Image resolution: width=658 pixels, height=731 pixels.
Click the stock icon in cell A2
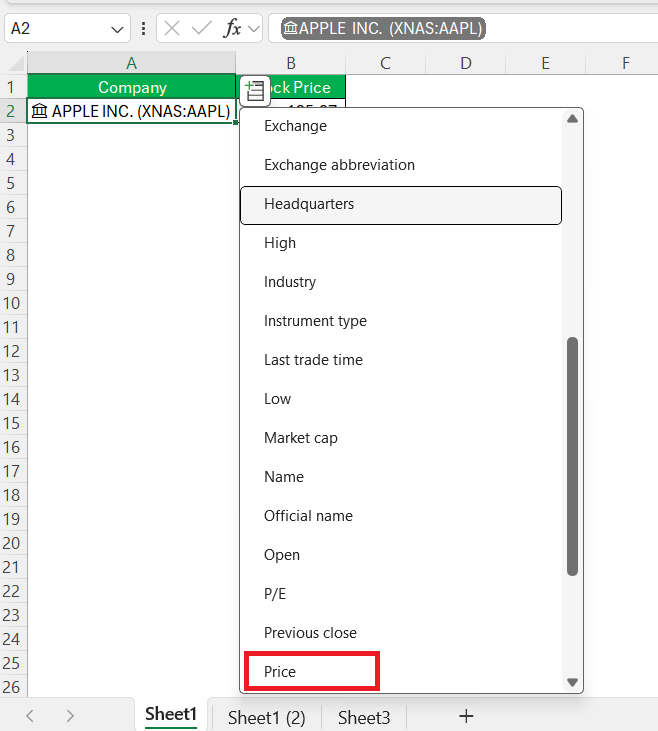click(40, 111)
